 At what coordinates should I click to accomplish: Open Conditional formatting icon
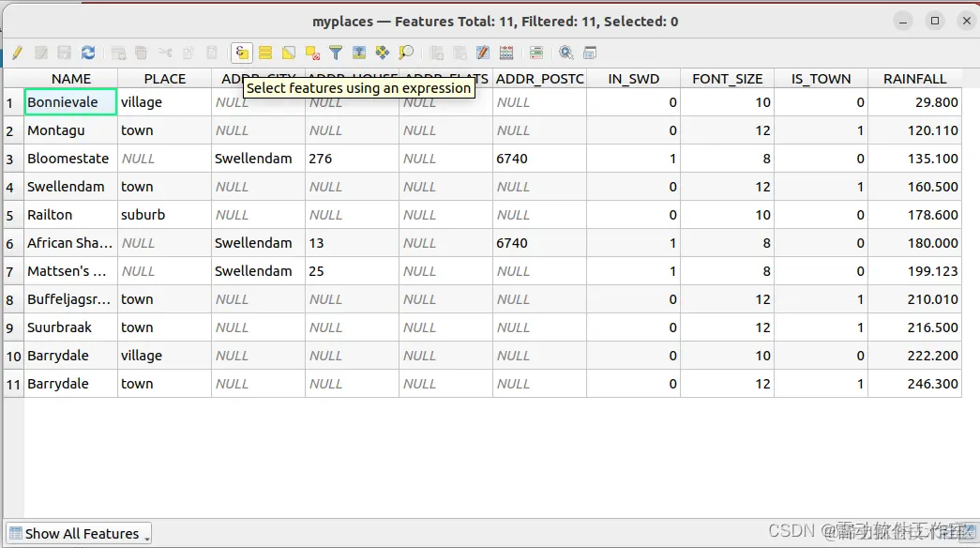tap(536, 53)
